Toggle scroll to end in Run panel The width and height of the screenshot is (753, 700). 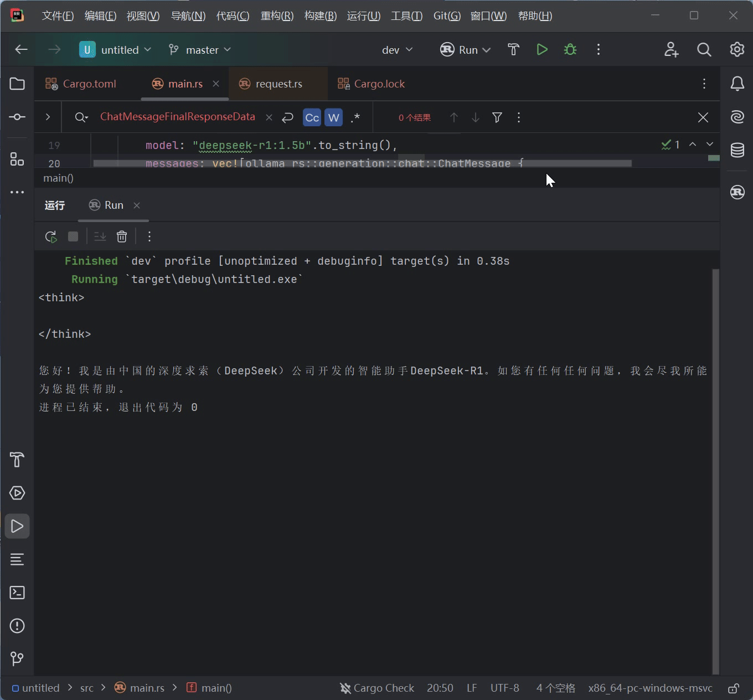(x=100, y=237)
